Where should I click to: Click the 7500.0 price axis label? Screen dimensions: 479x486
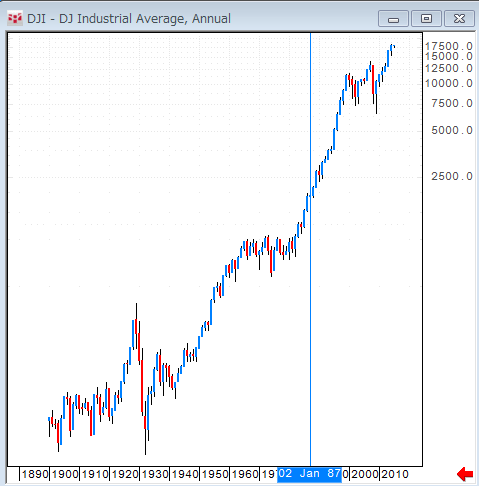pos(452,103)
